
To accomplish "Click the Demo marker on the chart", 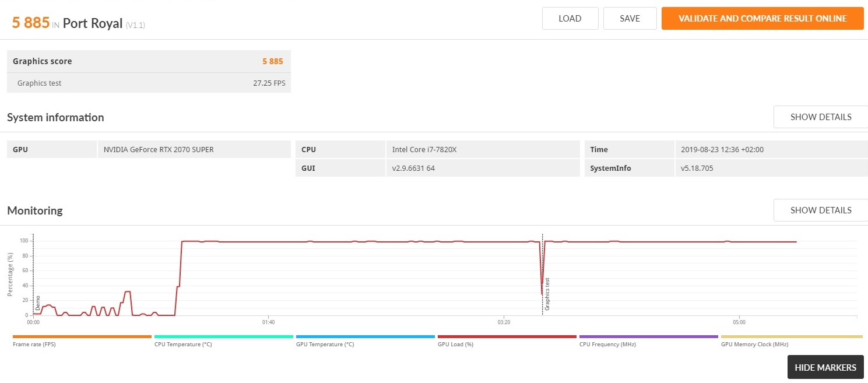I will point(38,303).
